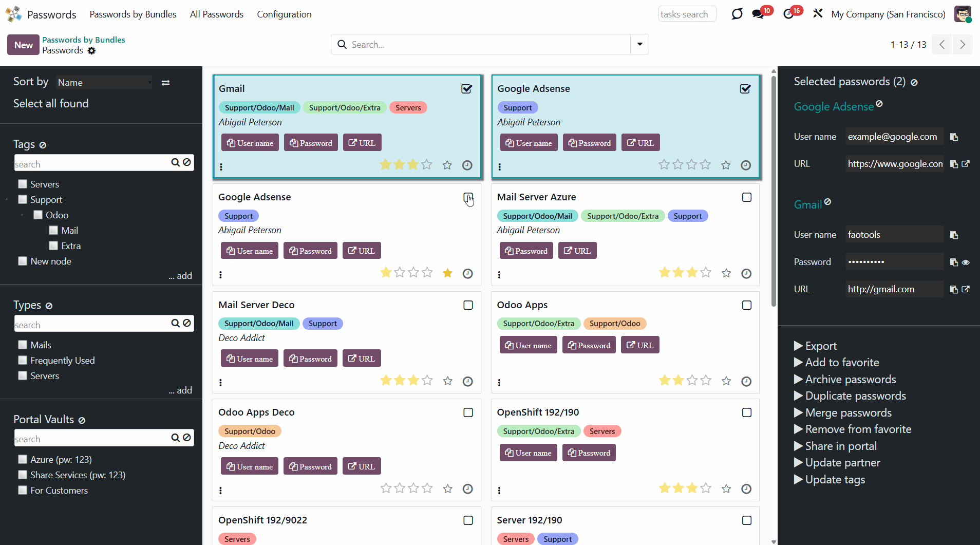Open the Passwords by Bundles breadcrumb link
Viewport: 980px width, 545px height.
click(84, 40)
